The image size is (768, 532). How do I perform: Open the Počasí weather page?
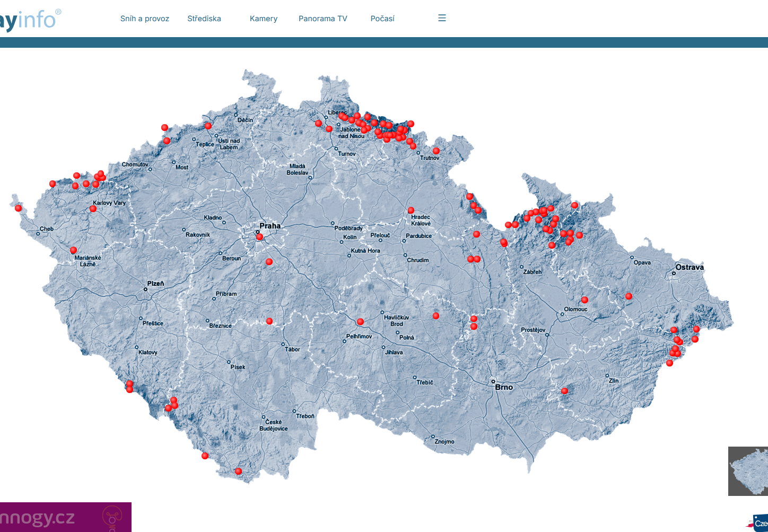coord(382,19)
